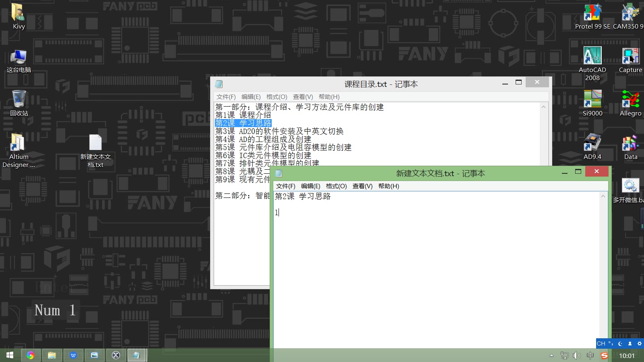644x362 pixels.
Task: Toggle CH language on the input bar
Action: coord(601,343)
